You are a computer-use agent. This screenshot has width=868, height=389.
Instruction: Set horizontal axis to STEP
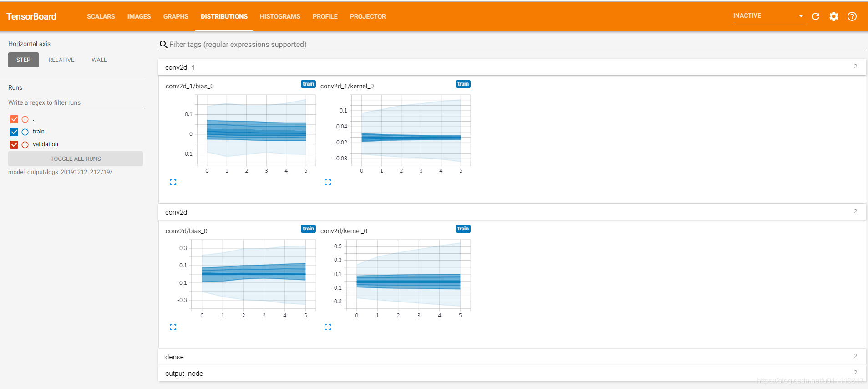tap(23, 60)
